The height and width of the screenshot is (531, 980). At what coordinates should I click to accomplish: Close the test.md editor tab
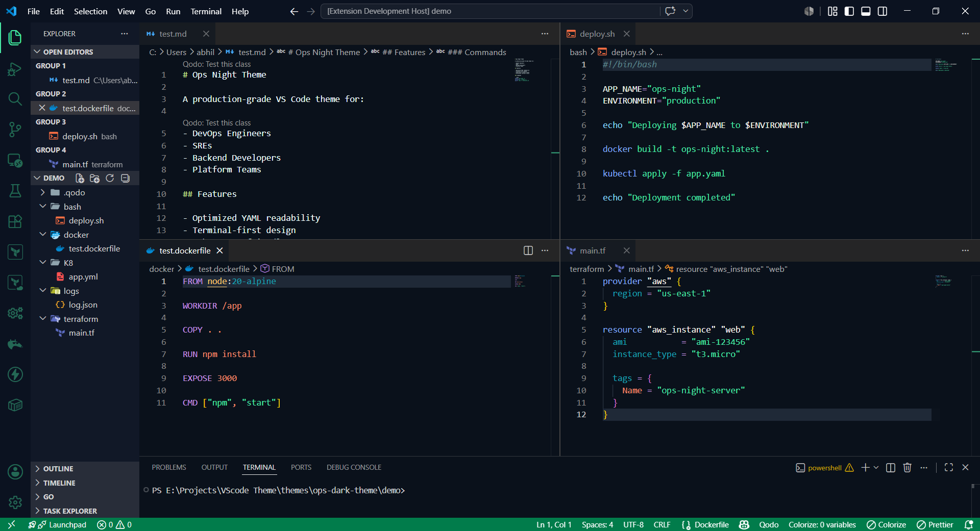pyautogui.click(x=206, y=34)
